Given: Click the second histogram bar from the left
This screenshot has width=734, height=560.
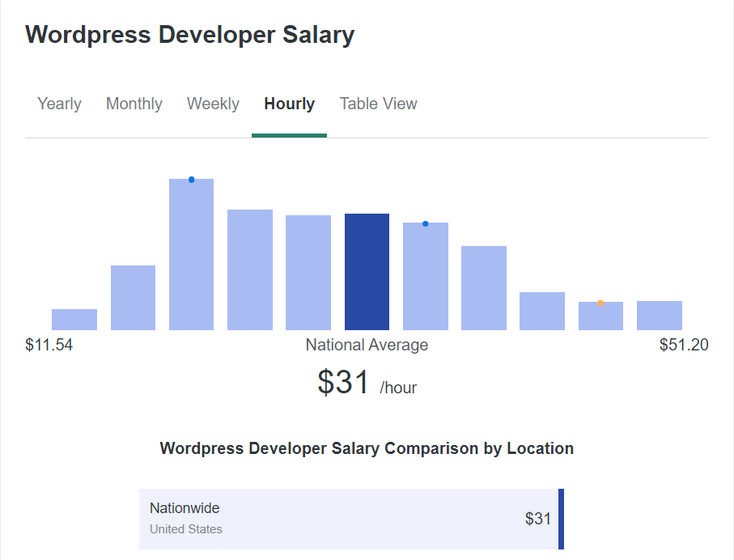Looking at the screenshot, I should coord(133,298).
